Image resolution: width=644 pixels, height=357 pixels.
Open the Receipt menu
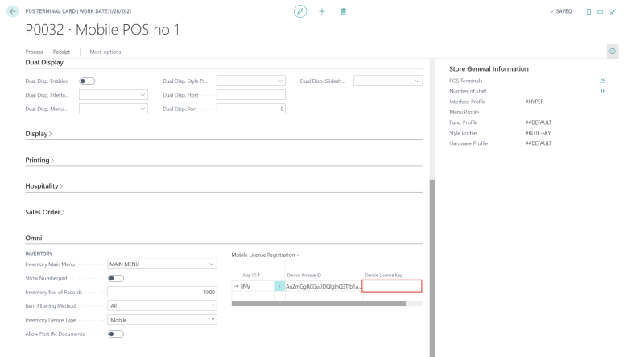click(x=62, y=52)
